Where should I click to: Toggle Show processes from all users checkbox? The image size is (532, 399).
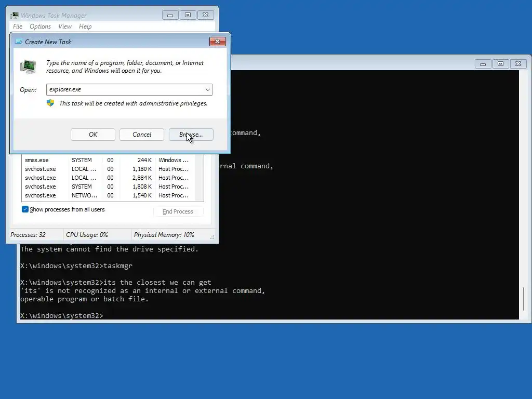point(25,209)
